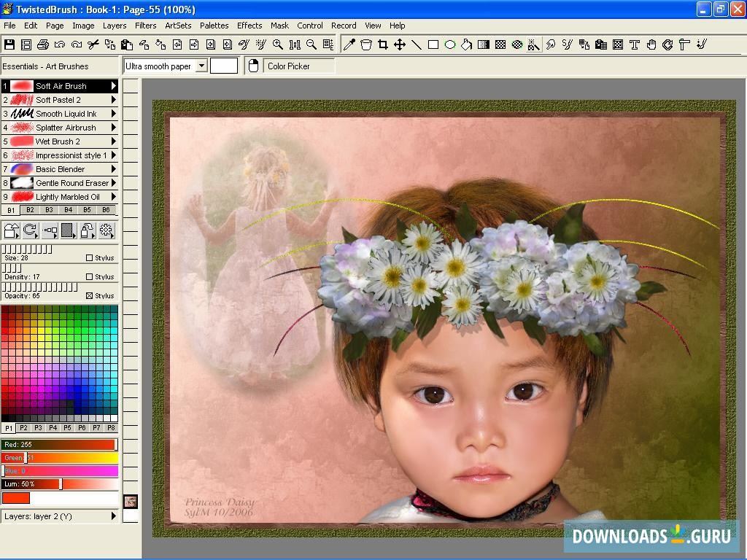Switch to palette tab P8
The height and width of the screenshot is (560, 747).
pyautogui.click(x=111, y=427)
